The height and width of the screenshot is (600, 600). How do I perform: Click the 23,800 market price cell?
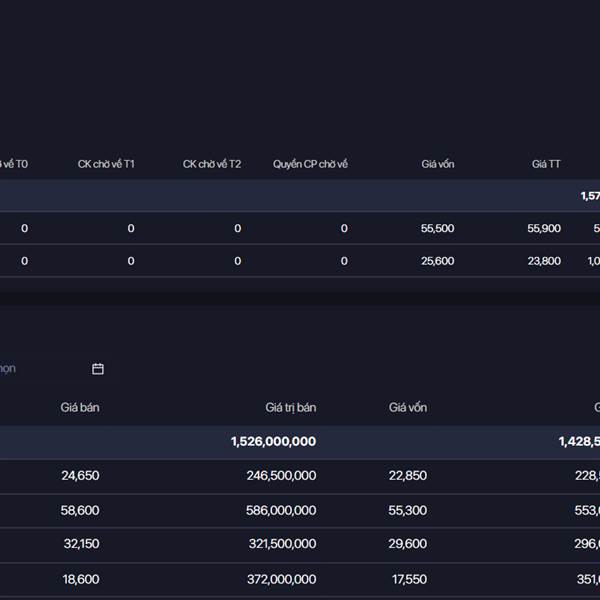pyautogui.click(x=544, y=261)
